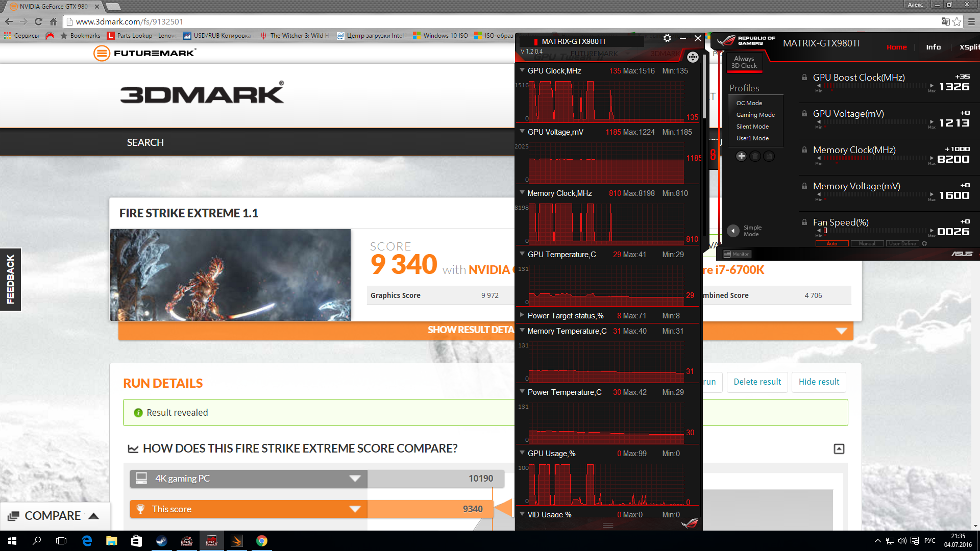Set fan speed mode to Manual
Viewport: 980px width, 551px height.
pyautogui.click(x=867, y=243)
